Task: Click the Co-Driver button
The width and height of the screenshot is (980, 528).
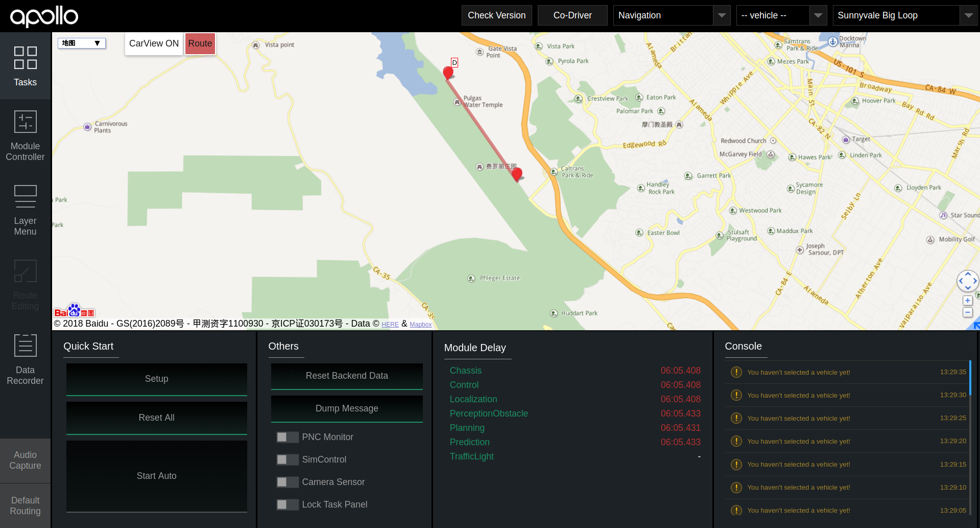Action: (x=572, y=15)
